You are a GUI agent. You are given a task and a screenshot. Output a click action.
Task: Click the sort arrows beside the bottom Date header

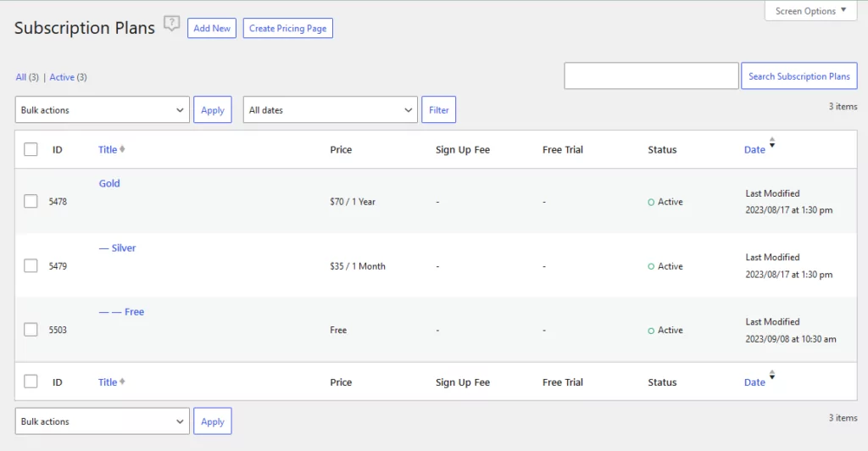(x=771, y=376)
